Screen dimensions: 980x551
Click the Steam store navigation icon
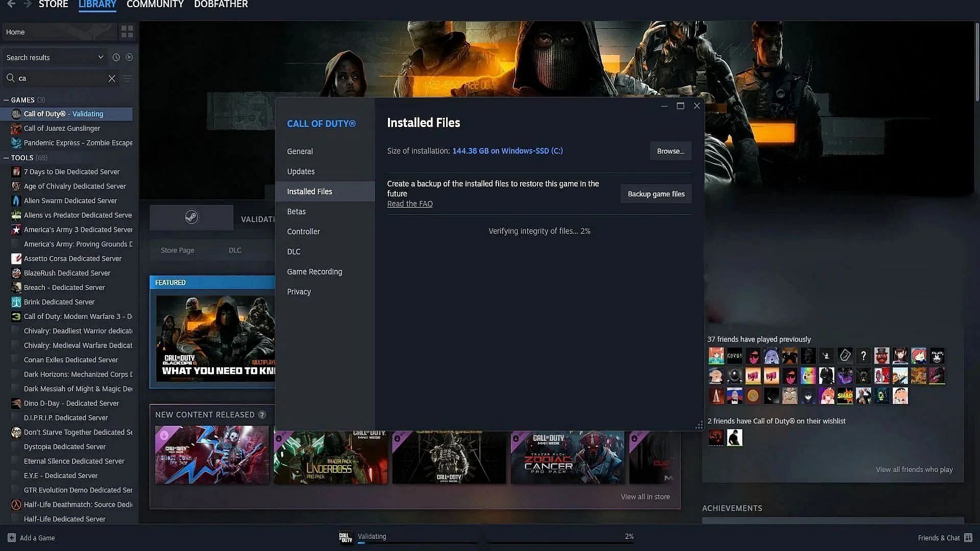[53, 4]
